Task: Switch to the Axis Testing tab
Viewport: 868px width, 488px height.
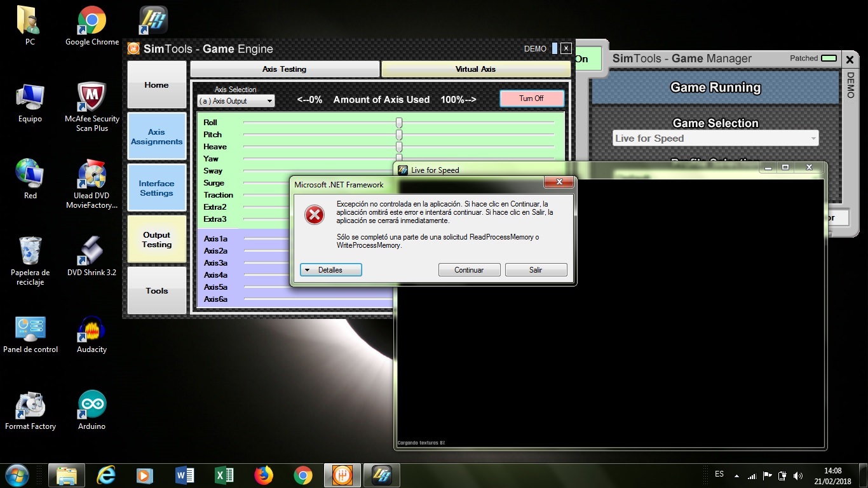Action: [x=285, y=69]
